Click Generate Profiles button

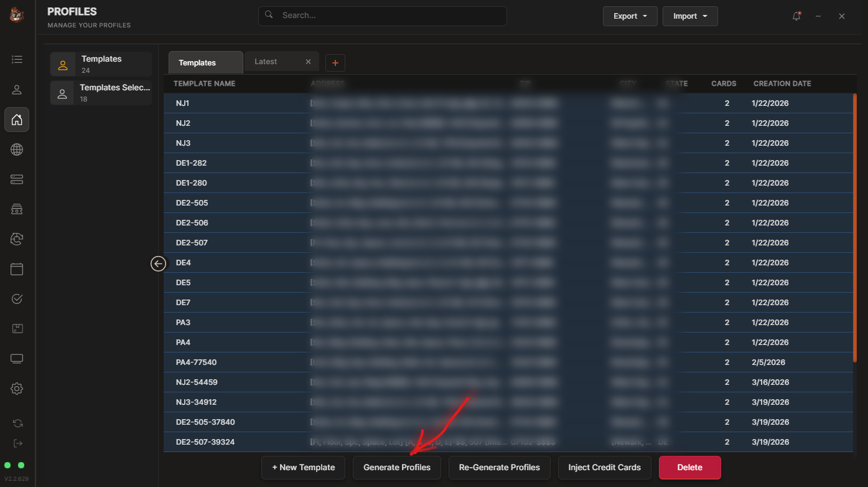click(x=397, y=468)
